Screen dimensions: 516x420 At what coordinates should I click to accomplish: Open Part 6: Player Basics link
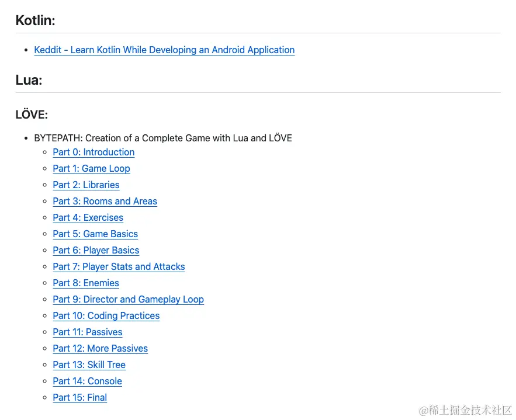point(96,250)
